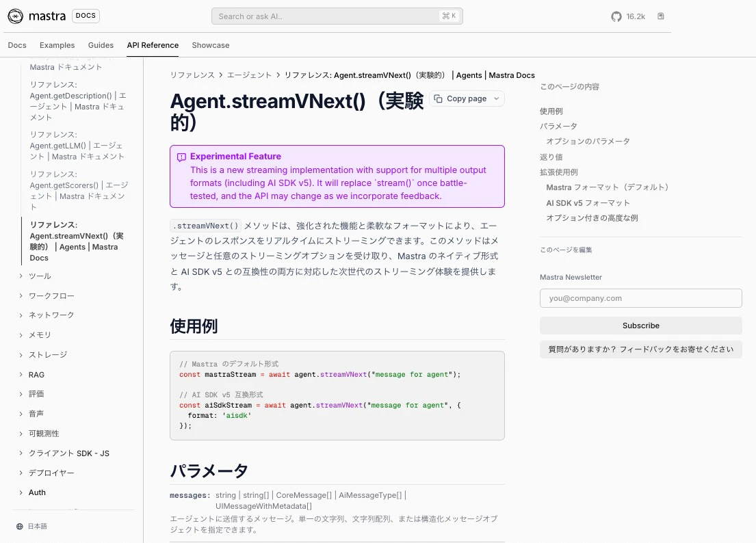Open the このページを編集 edit link
Screen dimensions: 756x543
click(x=566, y=250)
